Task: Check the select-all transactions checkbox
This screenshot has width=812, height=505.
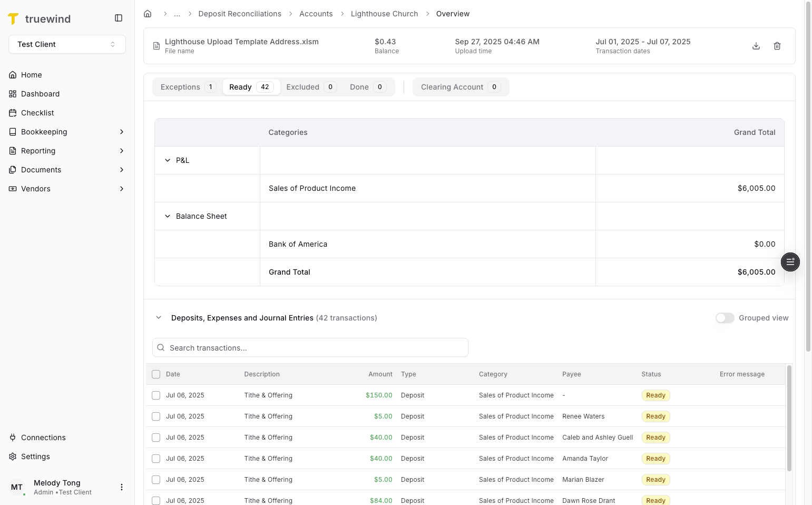Action: [155, 374]
